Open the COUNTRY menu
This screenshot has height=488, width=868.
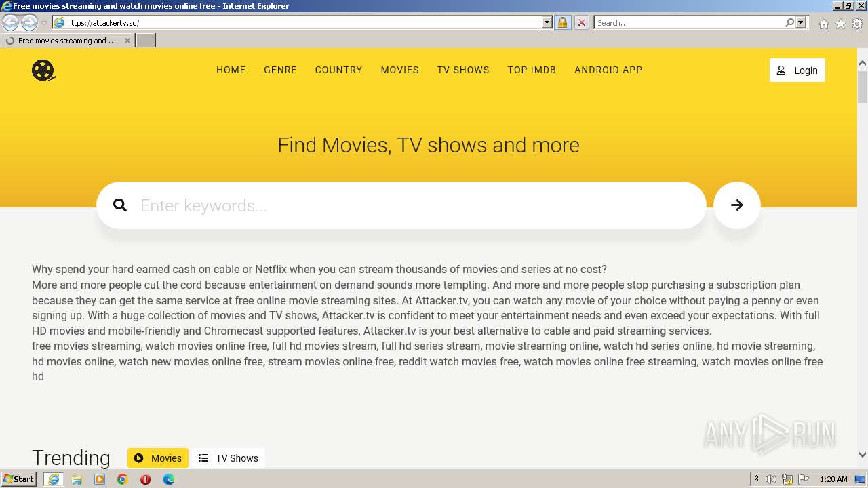338,70
